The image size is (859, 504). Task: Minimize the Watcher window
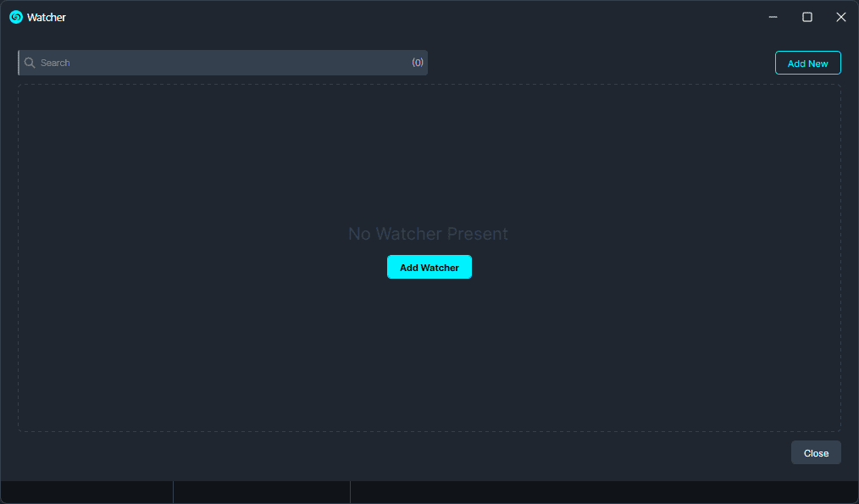click(x=773, y=17)
